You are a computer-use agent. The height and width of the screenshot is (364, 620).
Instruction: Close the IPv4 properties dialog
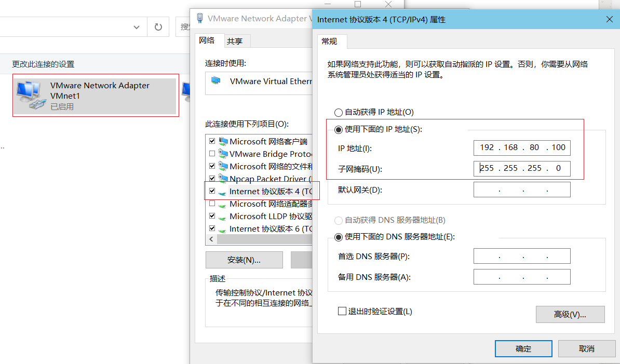click(609, 19)
